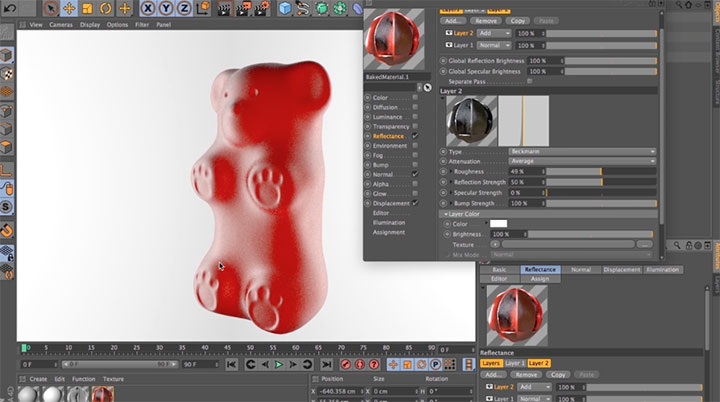Enable the Luminance channel checkbox

click(x=415, y=117)
